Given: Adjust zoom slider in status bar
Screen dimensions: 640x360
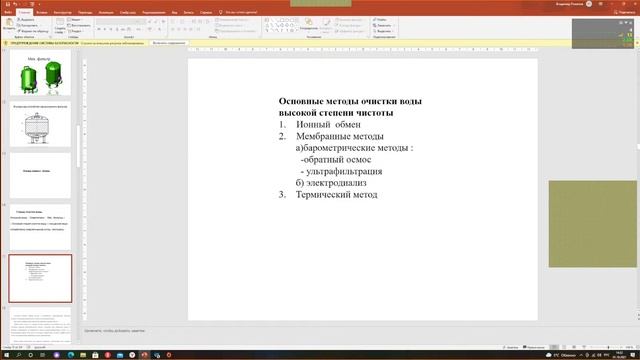Looking at the screenshot, I should pos(608,347).
